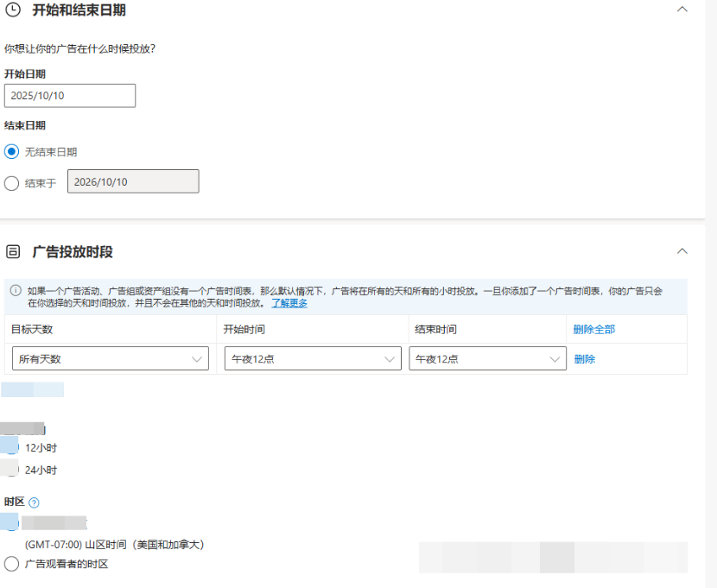Select the (GMT-07:00) 山区时间 timezone option
The height and width of the screenshot is (588, 717).
click(x=10, y=523)
